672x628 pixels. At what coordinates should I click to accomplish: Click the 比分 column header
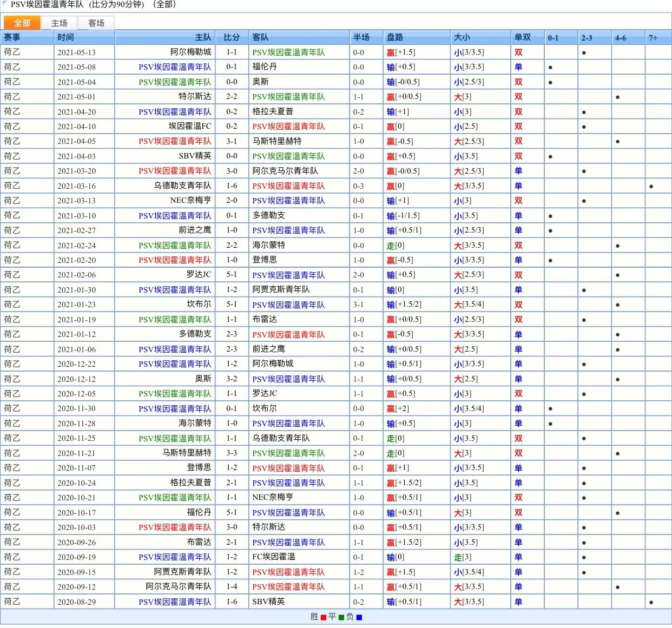232,37
